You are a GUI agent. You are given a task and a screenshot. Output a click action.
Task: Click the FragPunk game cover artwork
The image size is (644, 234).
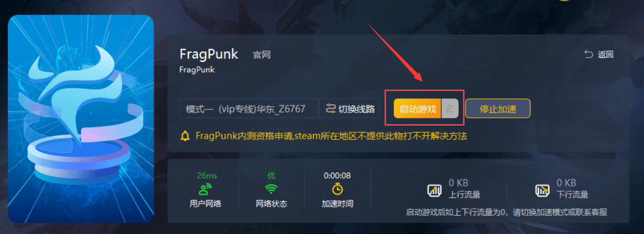(x=81, y=119)
